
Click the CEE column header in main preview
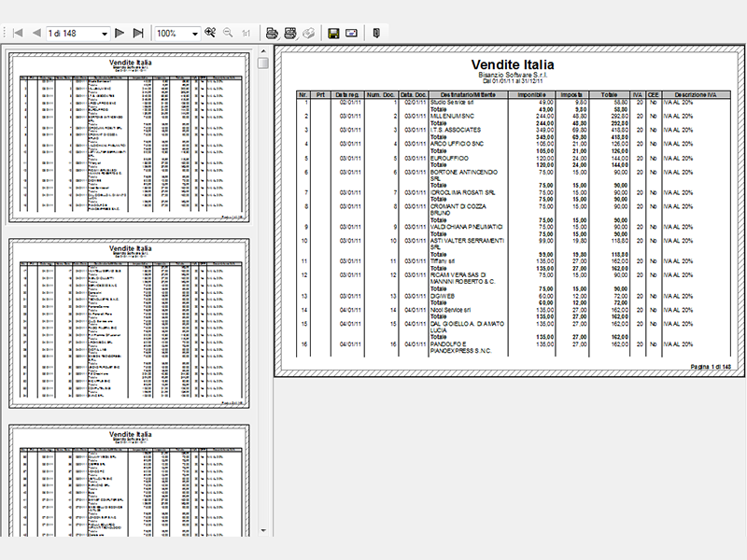point(653,95)
